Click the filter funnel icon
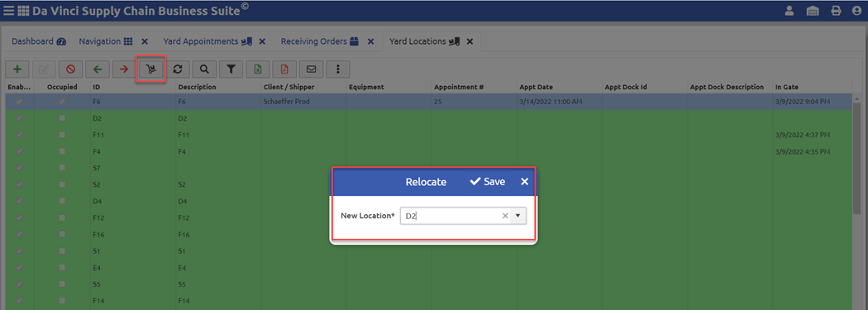Viewport: 868px width, 310px height. (231, 69)
